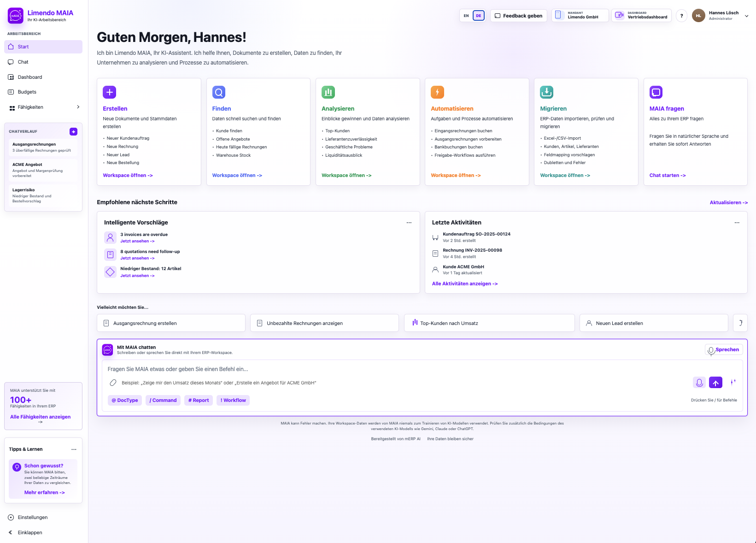Click the Finden magnifier icon
The height and width of the screenshot is (543, 756).
pyautogui.click(x=219, y=92)
